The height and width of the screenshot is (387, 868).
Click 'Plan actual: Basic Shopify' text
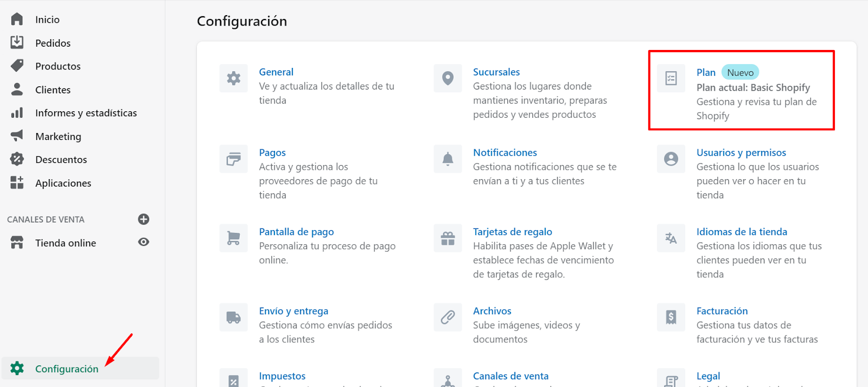pyautogui.click(x=753, y=87)
